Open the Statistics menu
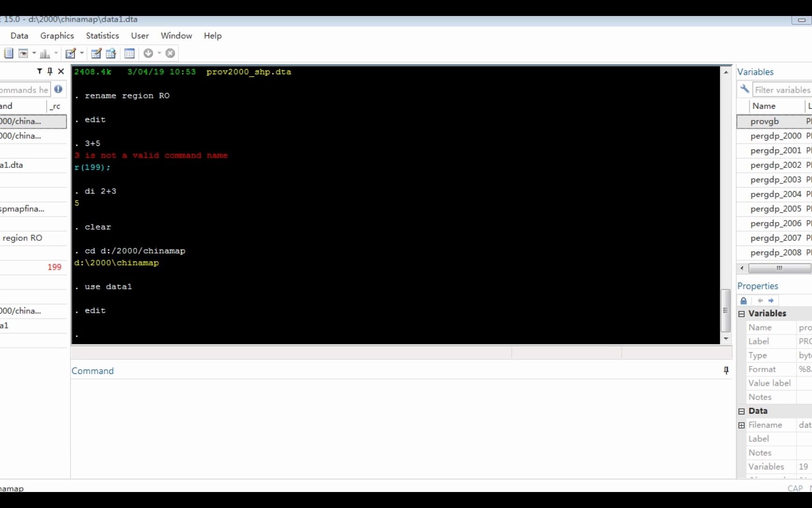This screenshot has height=508, width=812. coord(102,36)
